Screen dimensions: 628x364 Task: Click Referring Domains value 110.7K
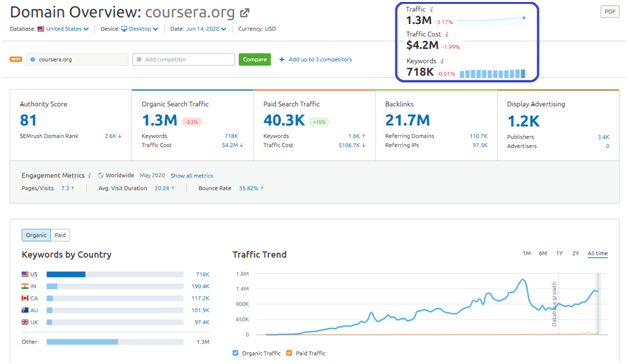point(478,136)
